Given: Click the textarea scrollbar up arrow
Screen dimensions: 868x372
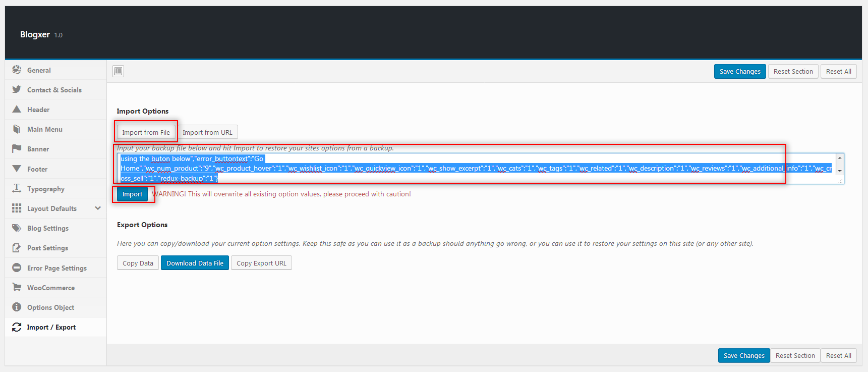Looking at the screenshot, I should tap(840, 158).
